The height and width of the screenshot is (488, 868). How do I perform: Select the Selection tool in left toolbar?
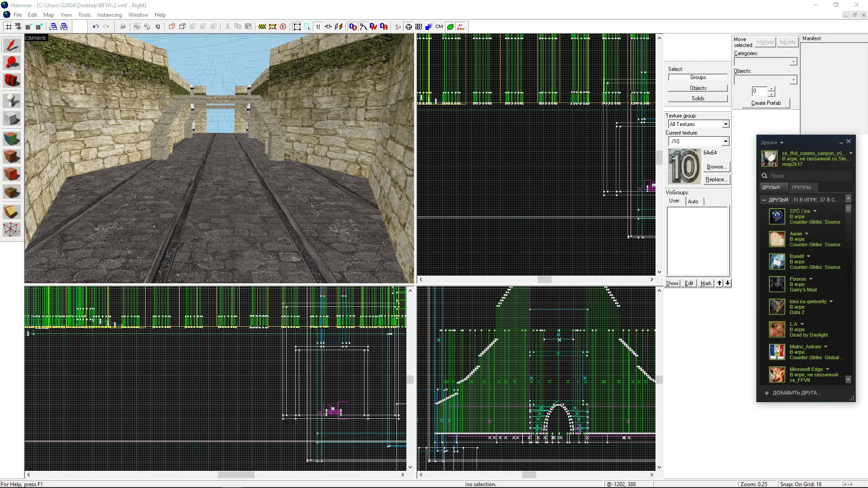pos(12,45)
